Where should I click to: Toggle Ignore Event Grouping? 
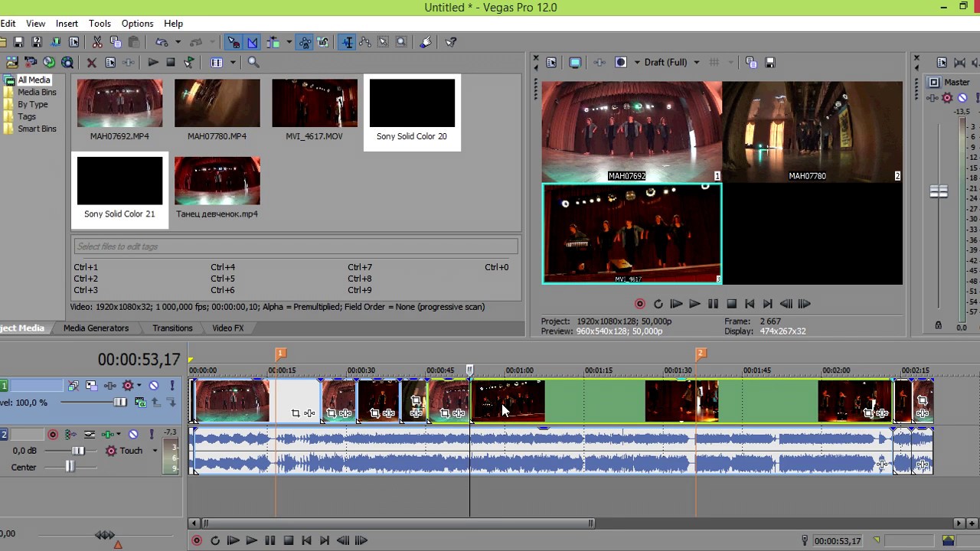click(x=322, y=42)
